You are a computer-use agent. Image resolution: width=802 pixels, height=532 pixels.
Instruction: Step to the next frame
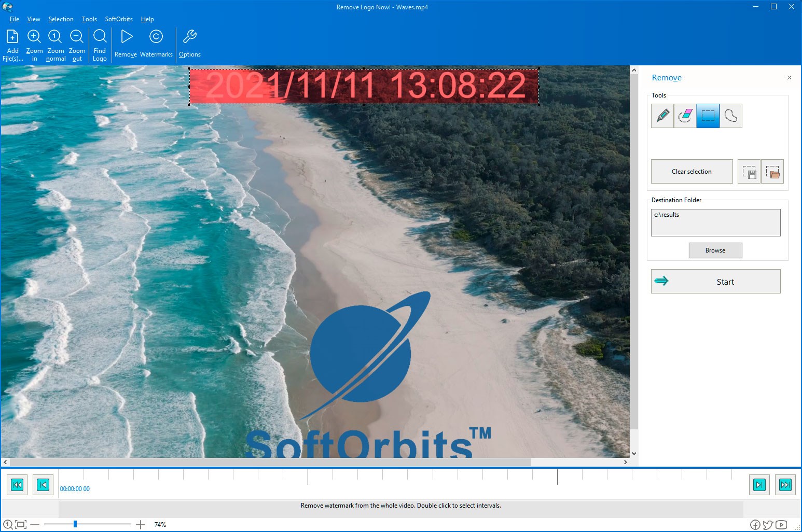click(759, 485)
